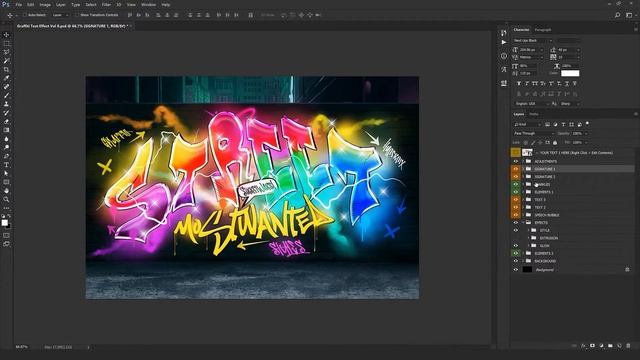Image resolution: width=640 pixels, height=360 pixels.
Task: Click the add layer style fx icon
Action: point(583,346)
